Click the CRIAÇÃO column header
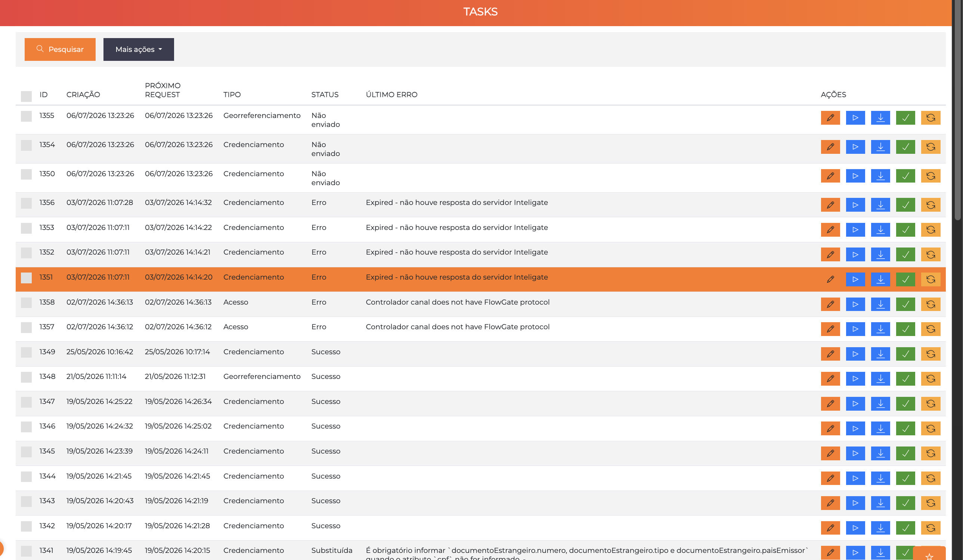 point(83,94)
